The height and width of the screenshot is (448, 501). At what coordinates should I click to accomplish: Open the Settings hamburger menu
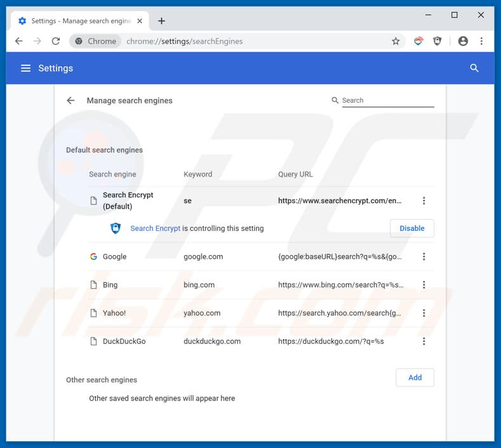coord(25,68)
